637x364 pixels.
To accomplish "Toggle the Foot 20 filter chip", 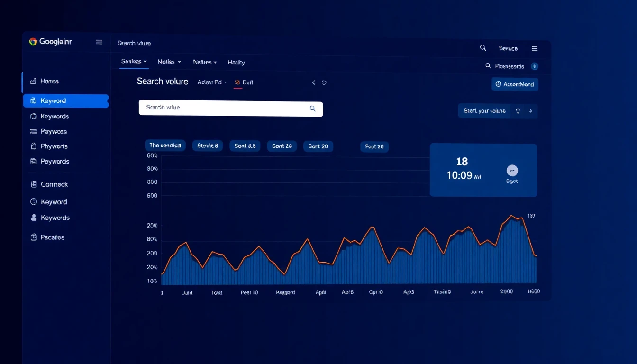I will point(374,146).
